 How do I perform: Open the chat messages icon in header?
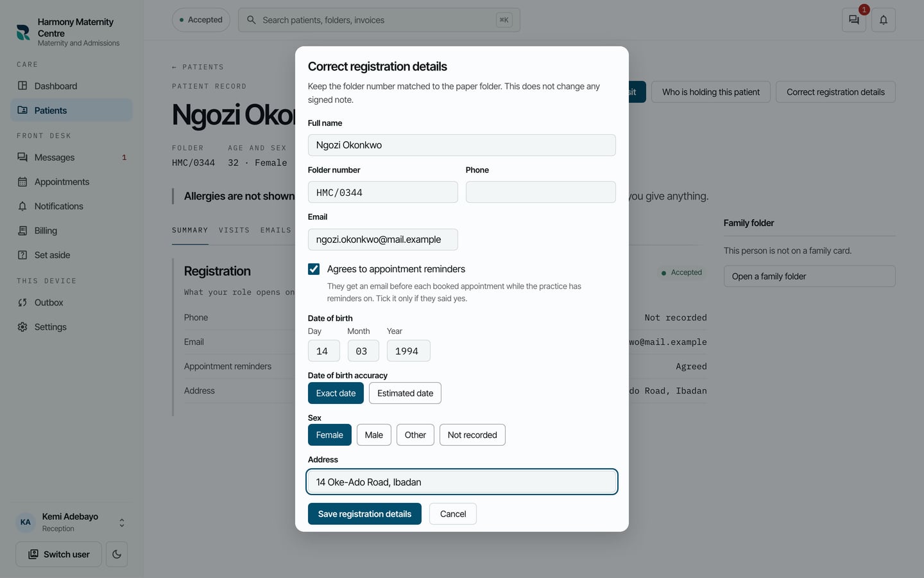coord(853,20)
